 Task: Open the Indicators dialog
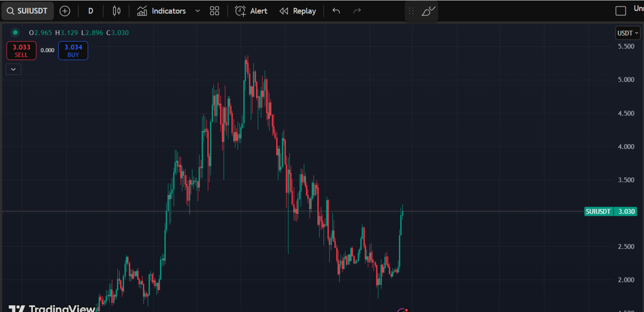coord(161,11)
